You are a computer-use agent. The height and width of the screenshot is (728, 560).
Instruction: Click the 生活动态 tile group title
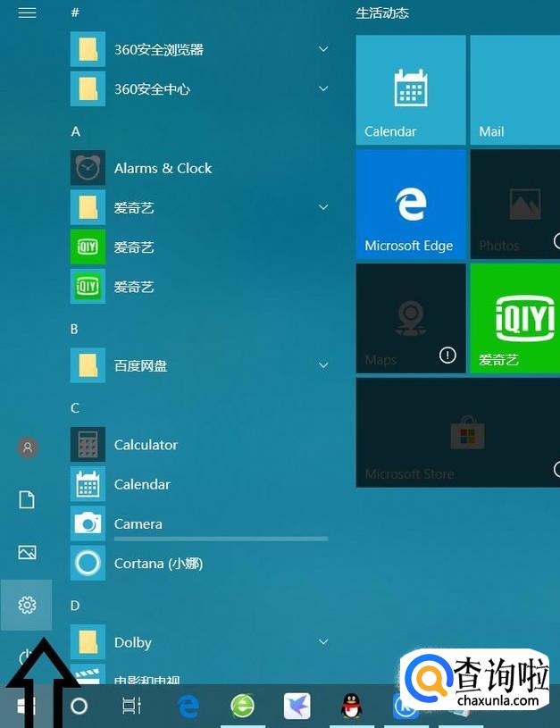point(382,13)
